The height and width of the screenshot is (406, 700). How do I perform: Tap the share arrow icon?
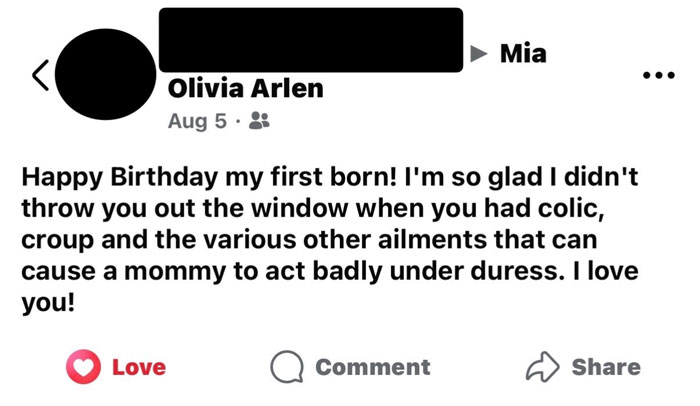tap(540, 367)
